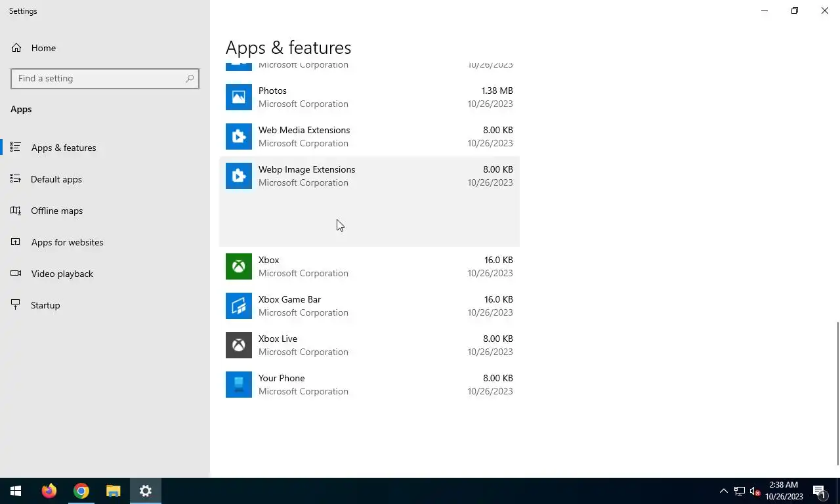Screen dimensions: 840x504
Task: Click the 8.00 KB size of Xbox Live
Action: [x=497, y=339]
